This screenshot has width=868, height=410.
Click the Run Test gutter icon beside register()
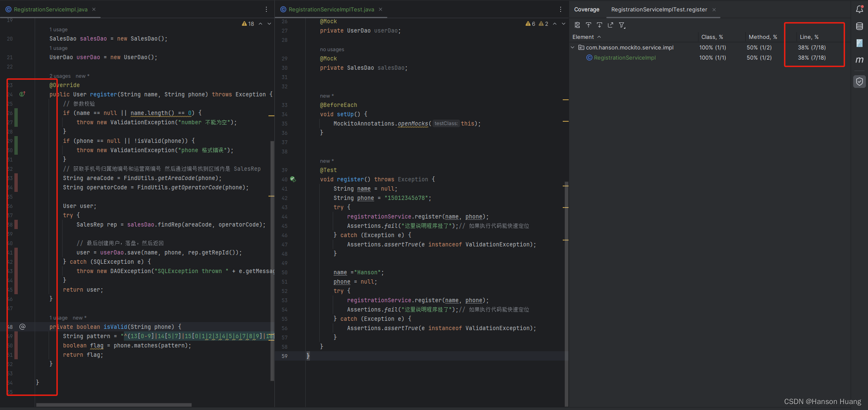point(293,179)
